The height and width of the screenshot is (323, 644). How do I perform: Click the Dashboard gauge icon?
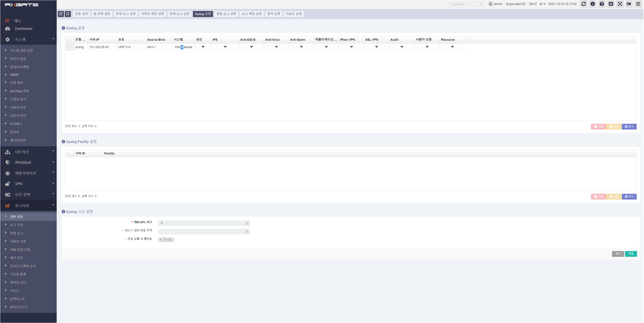coord(7,29)
